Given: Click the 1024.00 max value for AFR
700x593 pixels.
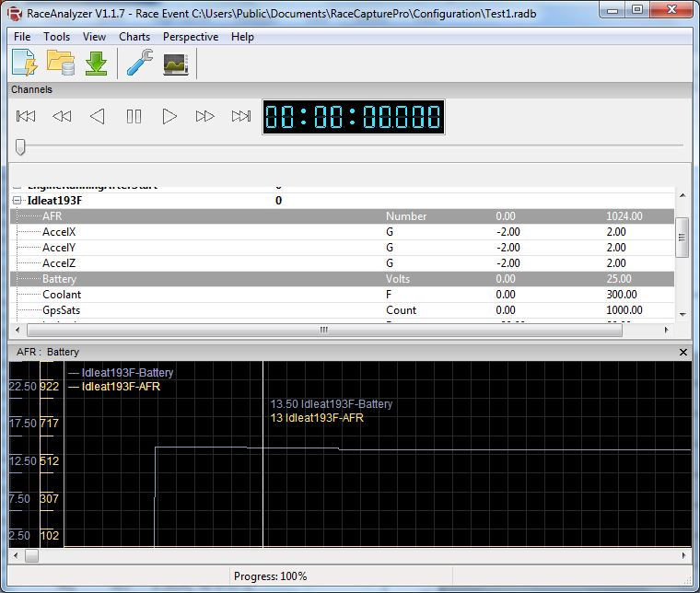Looking at the screenshot, I should [x=624, y=216].
